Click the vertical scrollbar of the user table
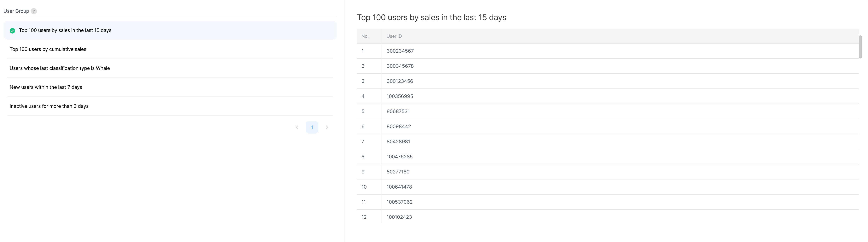The width and height of the screenshot is (868, 242). pyautogui.click(x=860, y=47)
